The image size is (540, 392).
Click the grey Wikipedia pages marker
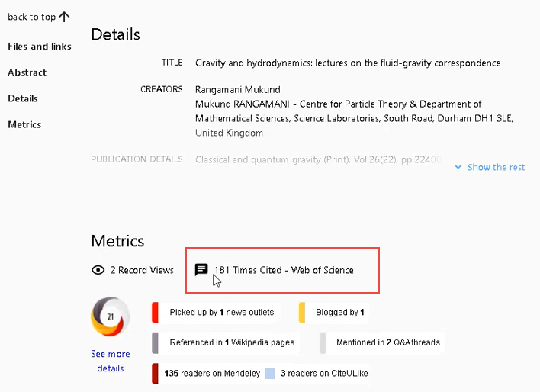tap(156, 342)
